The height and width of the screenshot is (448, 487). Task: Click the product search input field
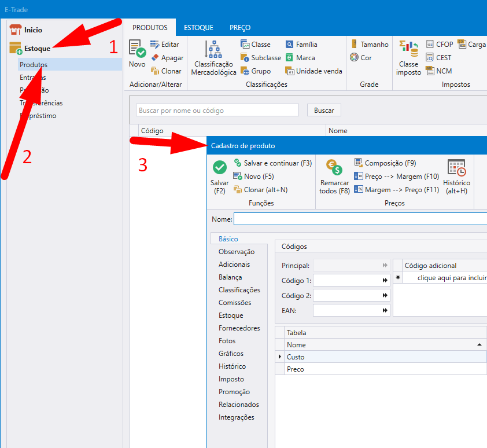[x=217, y=111]
